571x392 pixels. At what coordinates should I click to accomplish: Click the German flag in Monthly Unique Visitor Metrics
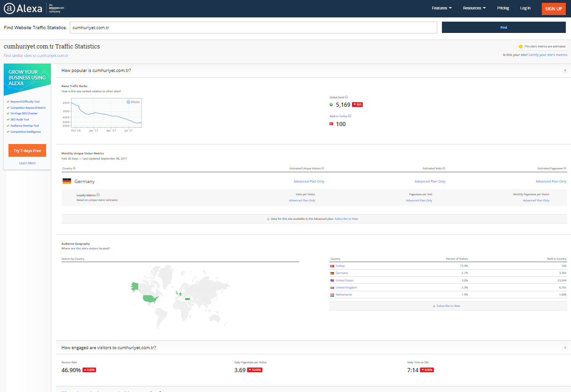coord(67,181)
